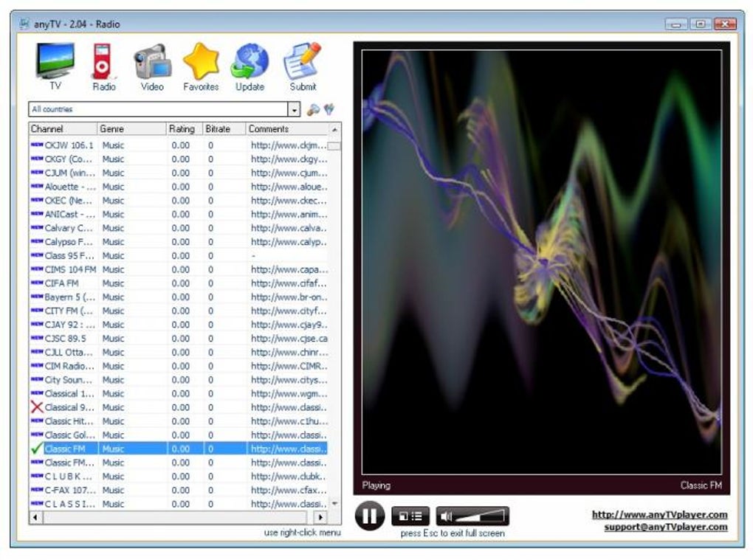Expand the All countries dropdown
The width and height of the screenshot is (753, 560).
pyautogui.click(x=294, y=110)
